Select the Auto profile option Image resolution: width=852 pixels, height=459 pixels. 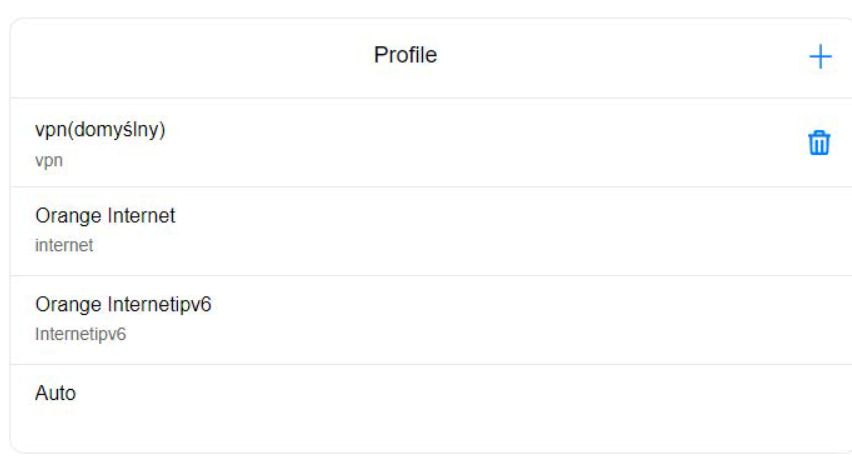[x=55, y=393]
